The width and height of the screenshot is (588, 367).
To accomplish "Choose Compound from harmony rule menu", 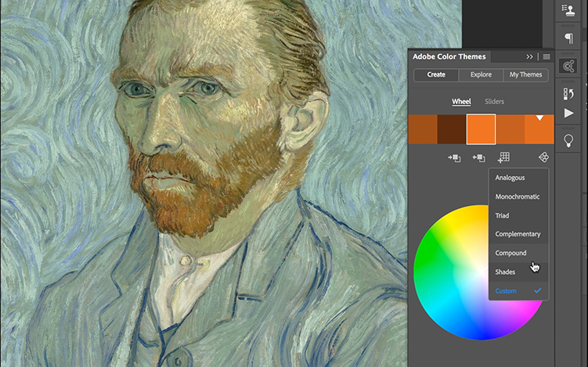I will [x=510, y=253].
